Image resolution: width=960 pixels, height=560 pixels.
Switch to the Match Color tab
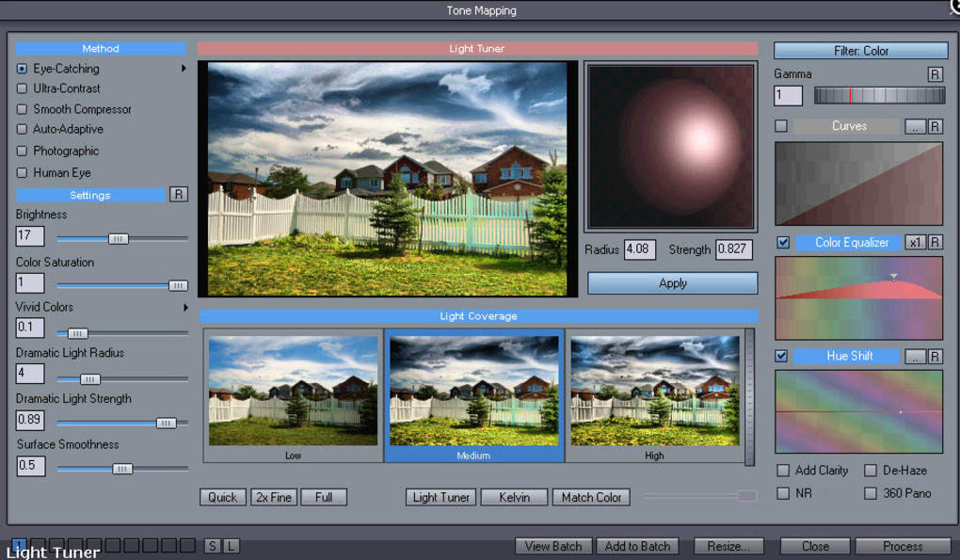coord(591,497)
